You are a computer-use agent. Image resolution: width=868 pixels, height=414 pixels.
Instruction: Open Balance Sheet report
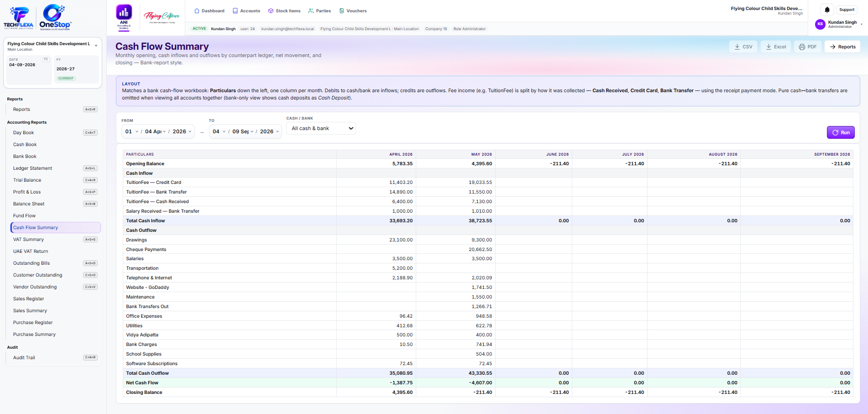55,204
